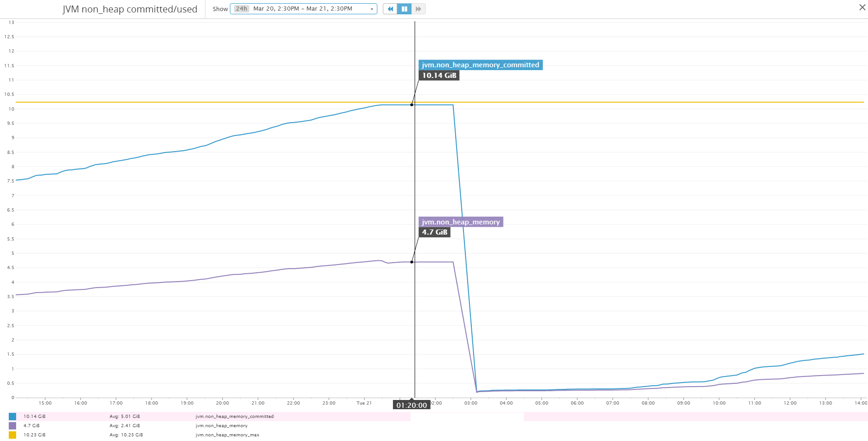Click the 20:00 x-axis label

pyautogui.click(x=223, y=403)
